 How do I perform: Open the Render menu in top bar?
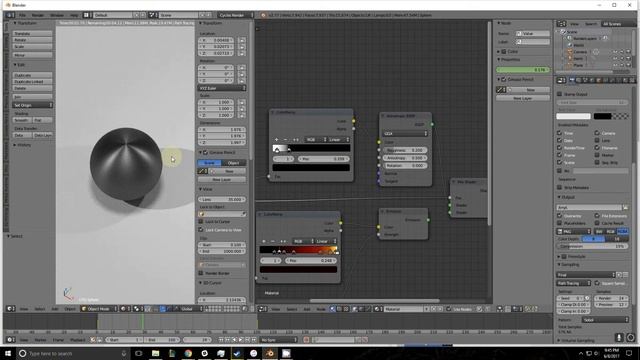pos(38,15)
